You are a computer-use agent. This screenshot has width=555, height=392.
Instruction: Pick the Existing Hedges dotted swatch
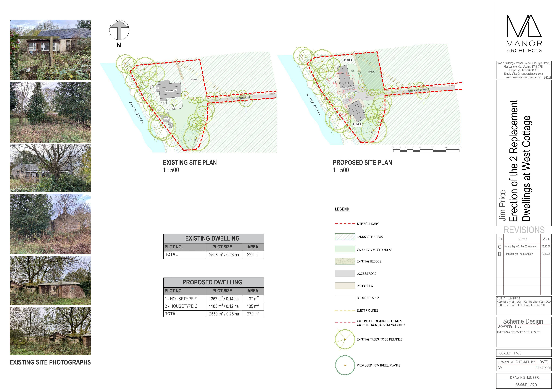coord(345,261)
